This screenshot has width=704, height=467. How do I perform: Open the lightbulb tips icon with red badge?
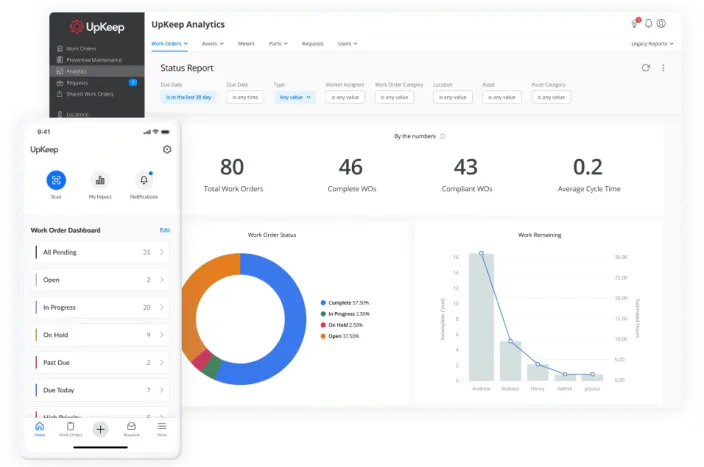point(635,23)
